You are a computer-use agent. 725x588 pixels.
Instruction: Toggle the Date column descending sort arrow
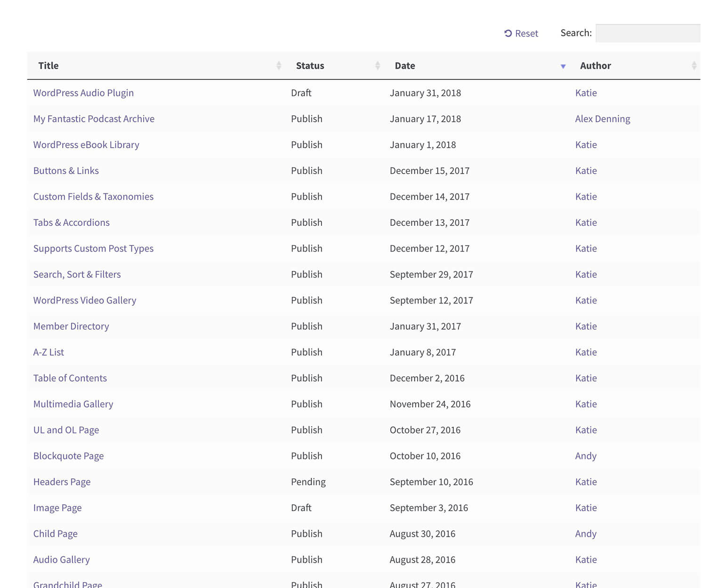(563, 66)
